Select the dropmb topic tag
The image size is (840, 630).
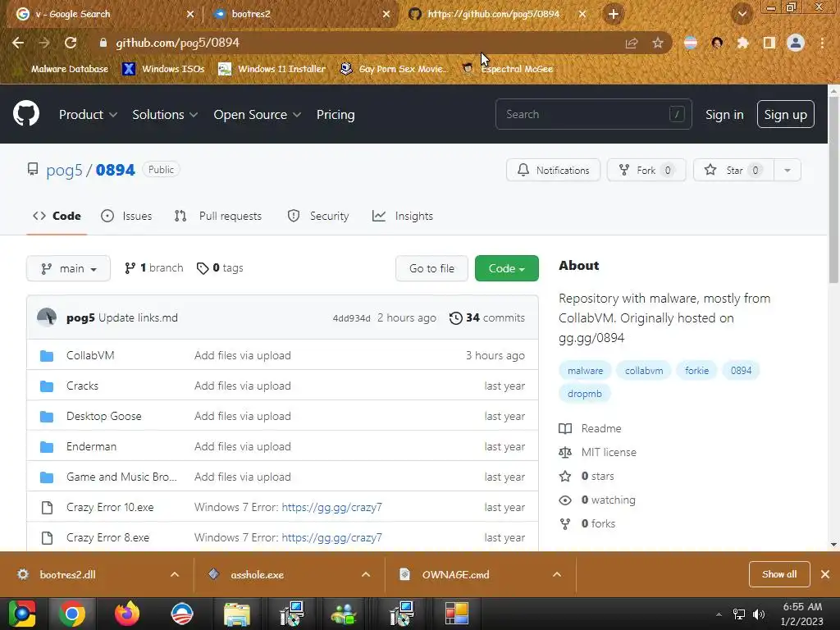(x=584, y=394)
